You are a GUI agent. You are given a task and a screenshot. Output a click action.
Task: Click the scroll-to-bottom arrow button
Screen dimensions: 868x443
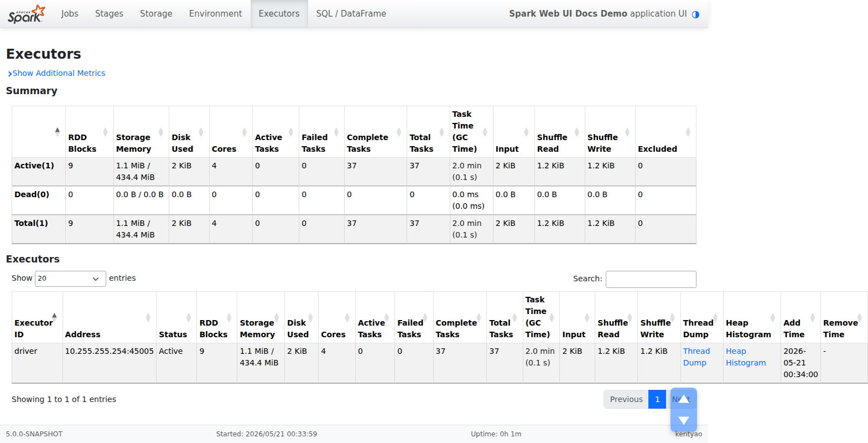click(684, 421)
